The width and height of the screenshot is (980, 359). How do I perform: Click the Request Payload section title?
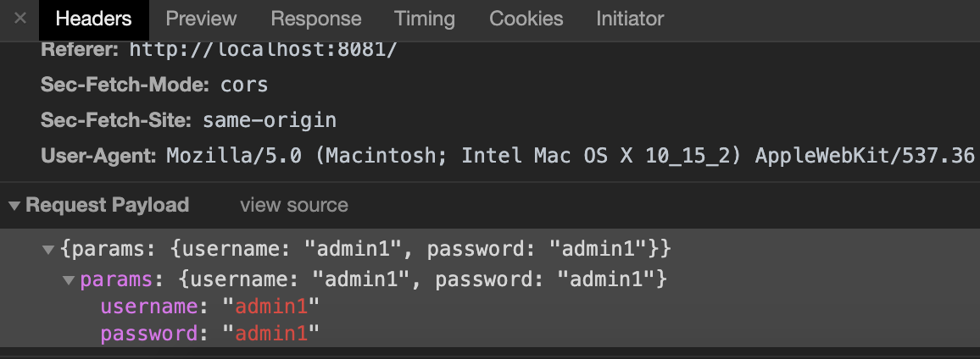coord(107,206)
